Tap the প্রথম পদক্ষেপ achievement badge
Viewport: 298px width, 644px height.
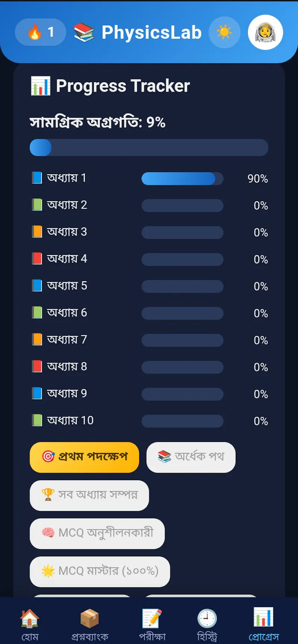click(85, 457)
